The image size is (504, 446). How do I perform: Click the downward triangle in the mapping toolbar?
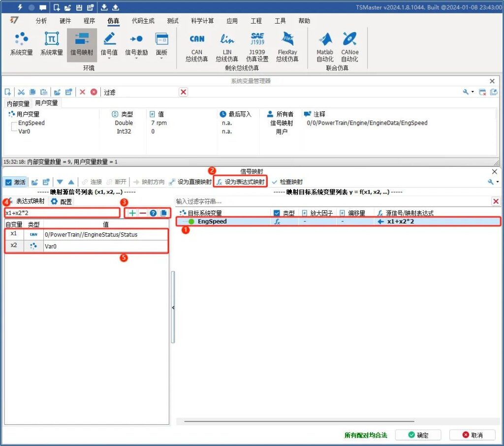coord(59,182)
